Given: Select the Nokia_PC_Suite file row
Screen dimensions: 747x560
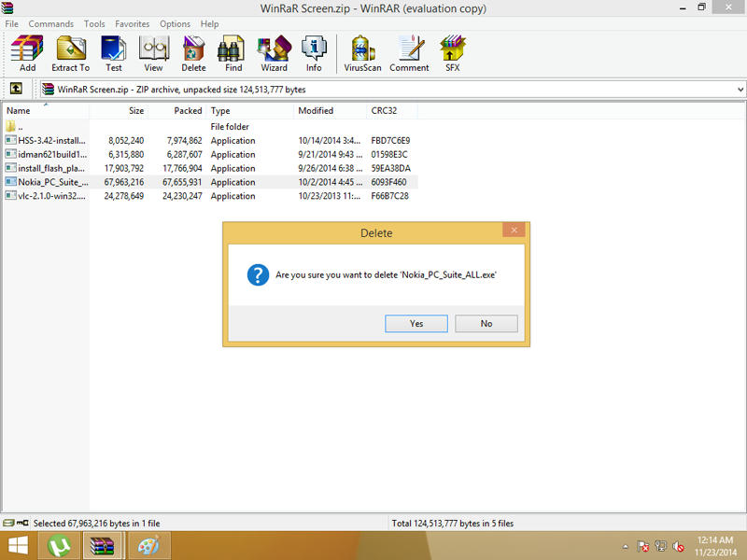Looking at the screenshot, I should [211, 182].
